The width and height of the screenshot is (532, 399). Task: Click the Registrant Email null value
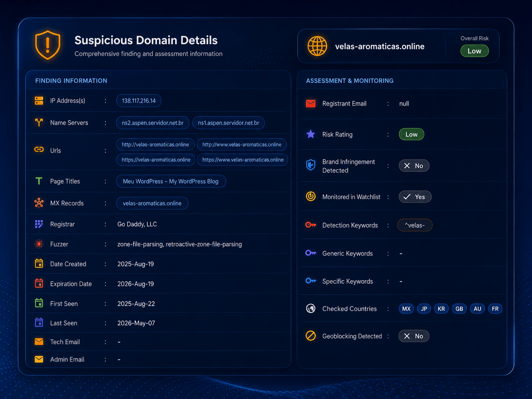coord(404,104)
